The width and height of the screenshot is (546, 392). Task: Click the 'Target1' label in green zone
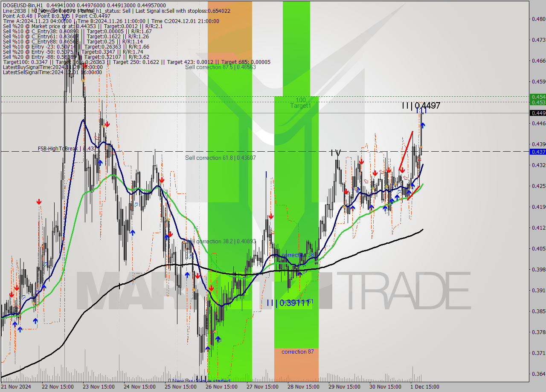[x=301, y=106]
